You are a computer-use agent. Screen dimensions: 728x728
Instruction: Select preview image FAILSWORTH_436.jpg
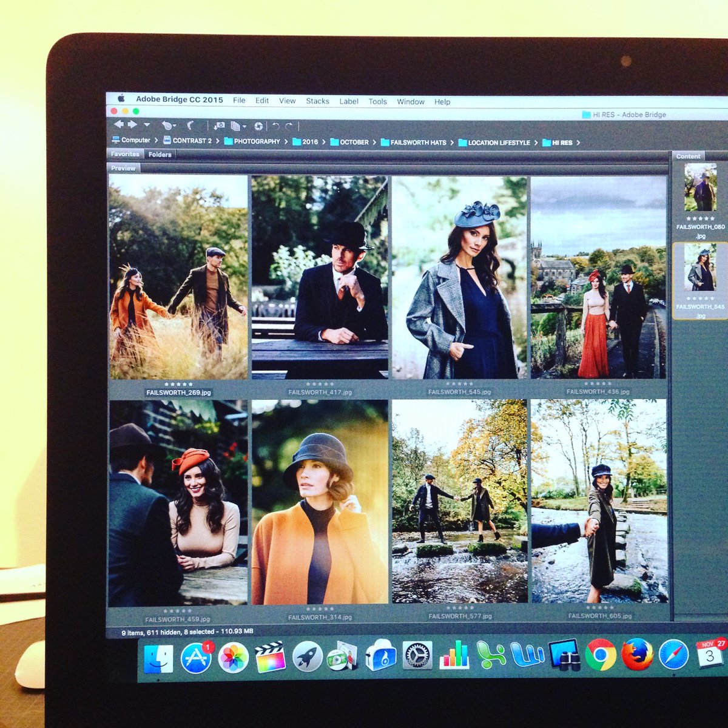tap(598, 278)
